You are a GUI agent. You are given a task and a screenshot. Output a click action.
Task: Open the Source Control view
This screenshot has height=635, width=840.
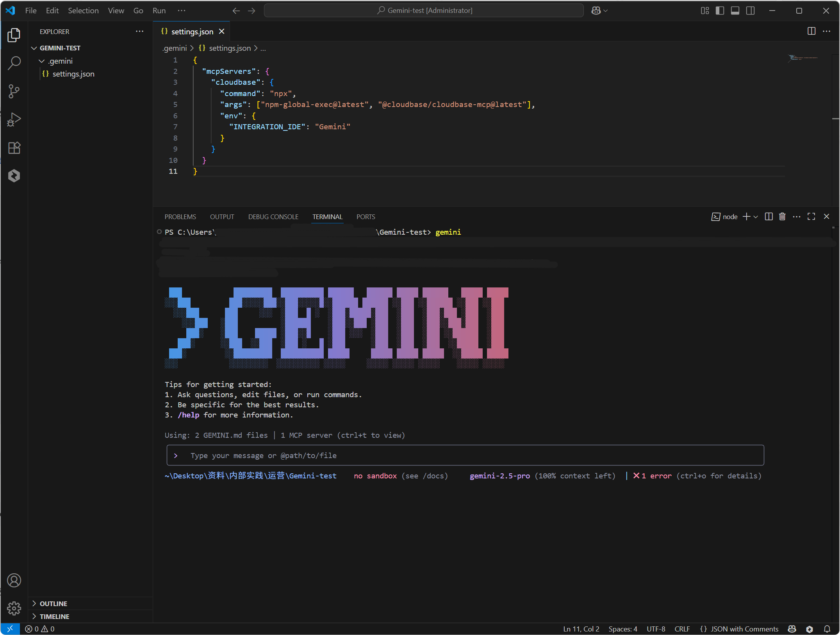click(x=14, y=91)
